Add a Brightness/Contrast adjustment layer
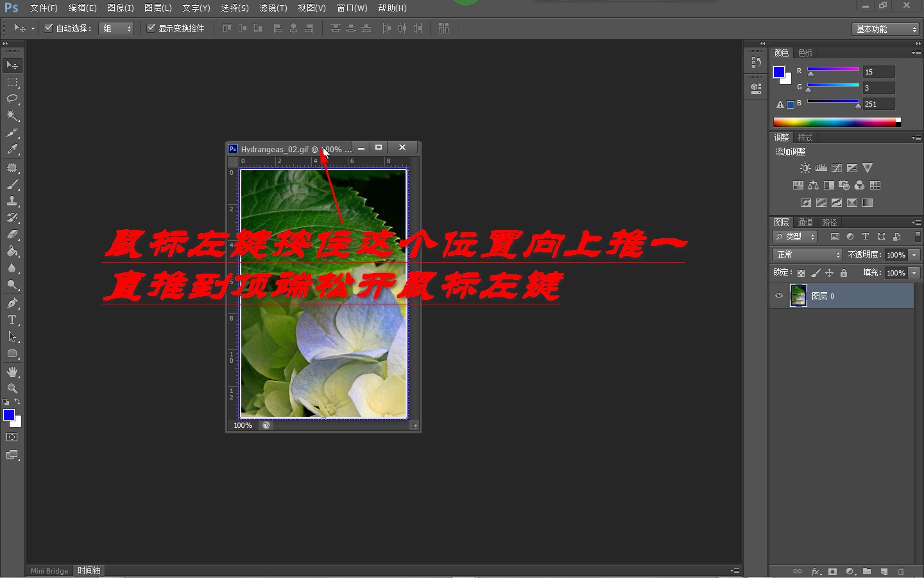 [x=805, y=168]
